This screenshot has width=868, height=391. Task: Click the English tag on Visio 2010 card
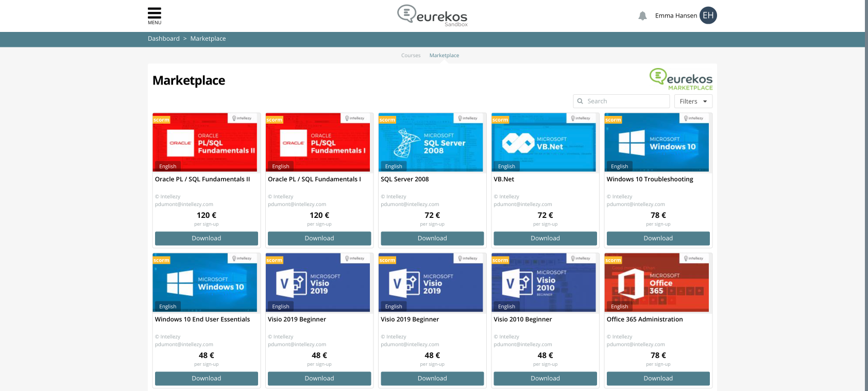(506, 307)
